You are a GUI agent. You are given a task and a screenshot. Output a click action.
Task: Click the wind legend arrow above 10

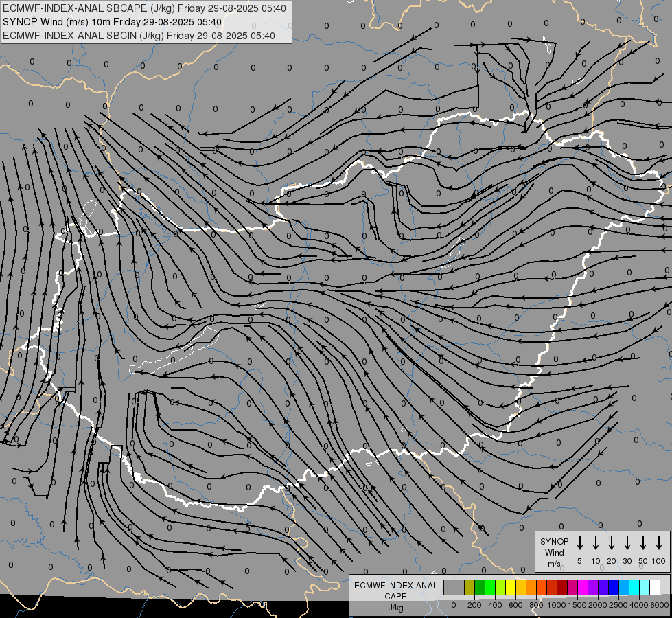[x=596, y=543]
